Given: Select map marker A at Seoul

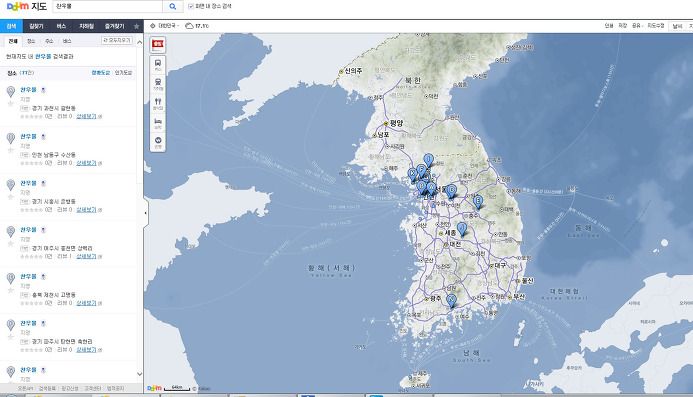Looking at the screenshot, I should coord(431,189).
